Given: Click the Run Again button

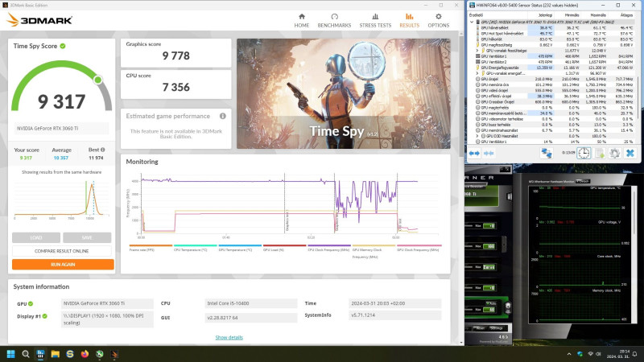Looking at the screenshot, I should pos(63,265).
